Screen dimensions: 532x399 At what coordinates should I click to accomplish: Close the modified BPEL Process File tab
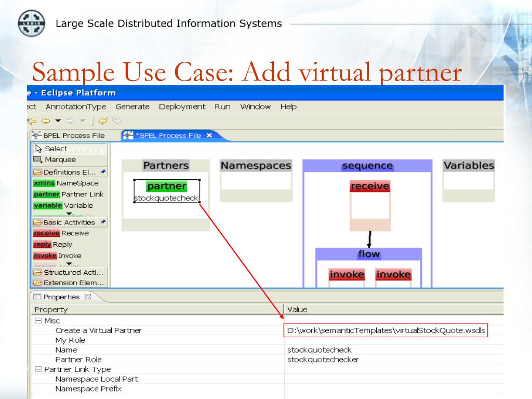(x=209, y=136)
